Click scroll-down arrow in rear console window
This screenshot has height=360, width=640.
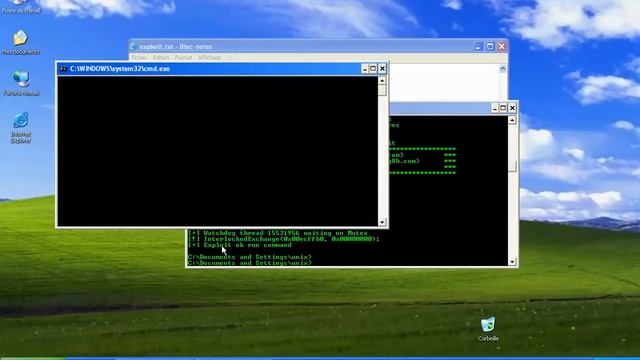pyautogui.click(x=512, y=262)
